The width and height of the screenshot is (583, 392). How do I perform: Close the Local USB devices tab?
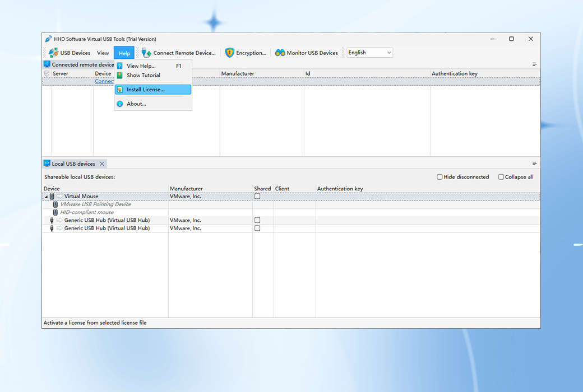(x=102, y=163)
